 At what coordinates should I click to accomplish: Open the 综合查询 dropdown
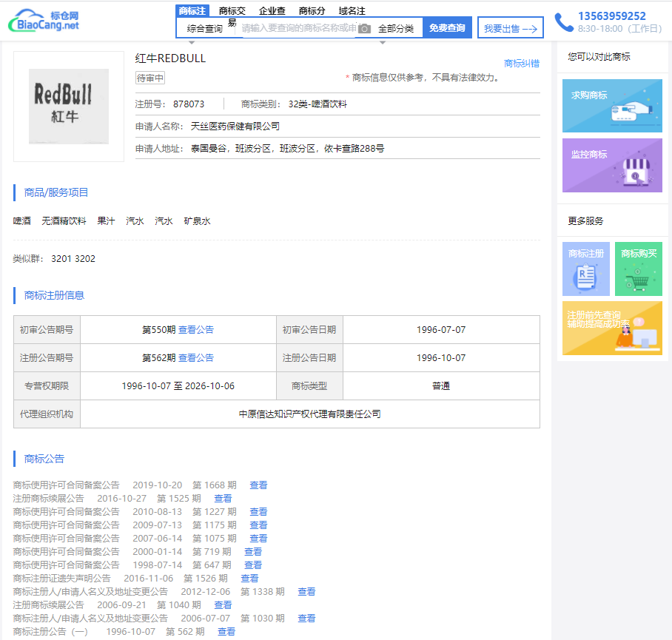pos(205,29)
